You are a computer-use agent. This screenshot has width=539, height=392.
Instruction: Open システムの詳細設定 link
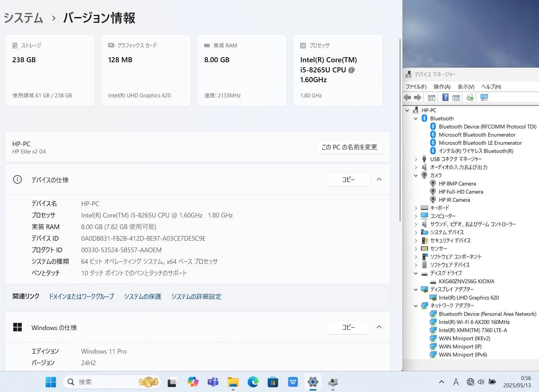[196, 296]
